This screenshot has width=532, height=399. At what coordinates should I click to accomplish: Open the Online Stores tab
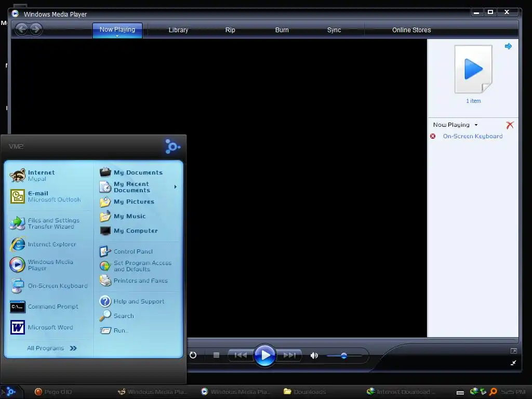coord(411,30)
